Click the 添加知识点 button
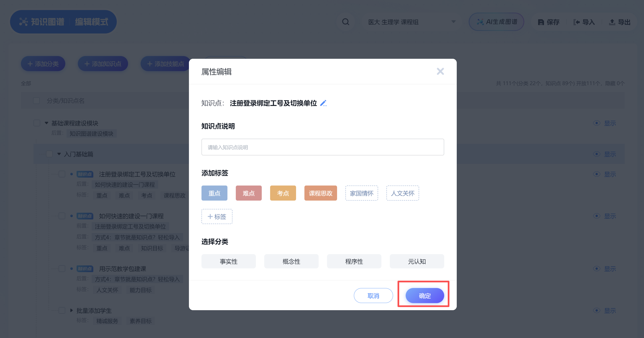This screenshot has width=644, height=338. coord(103,64)
